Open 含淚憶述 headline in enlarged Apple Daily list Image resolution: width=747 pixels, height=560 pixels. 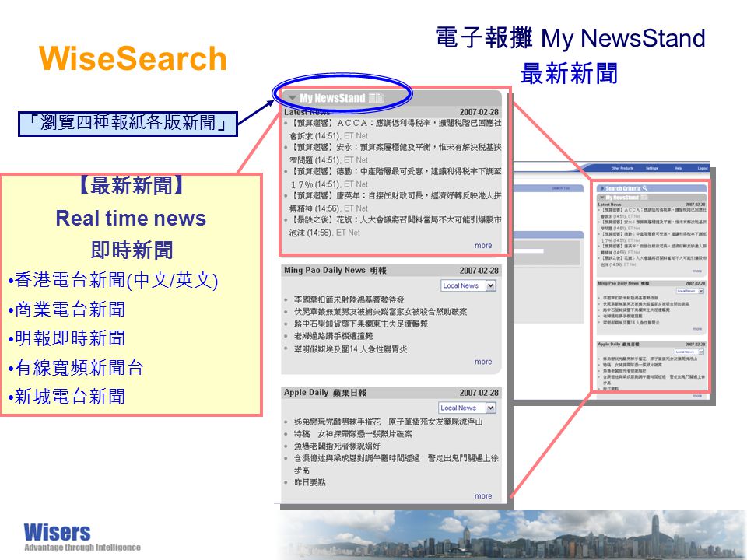coord(396,464)
